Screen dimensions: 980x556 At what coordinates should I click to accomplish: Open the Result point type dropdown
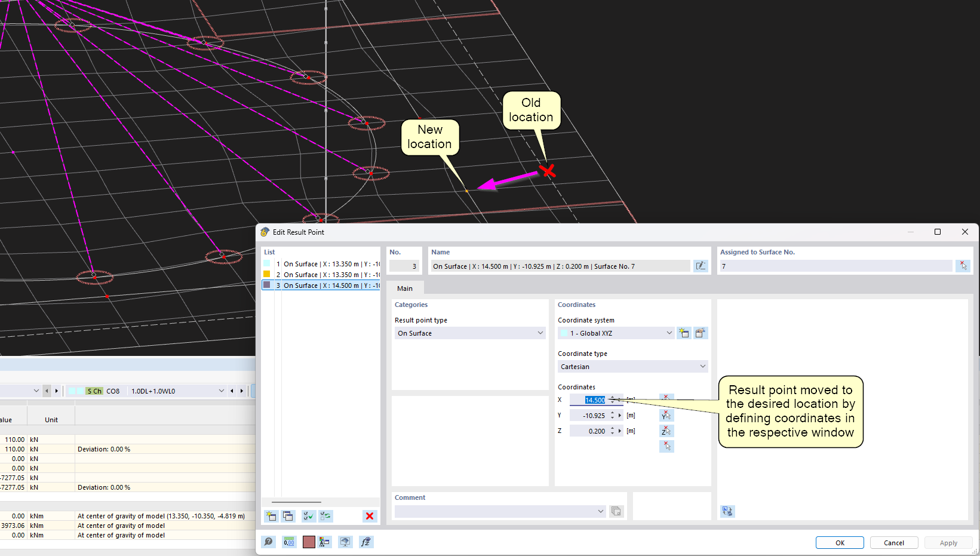[x=470, y=333]
